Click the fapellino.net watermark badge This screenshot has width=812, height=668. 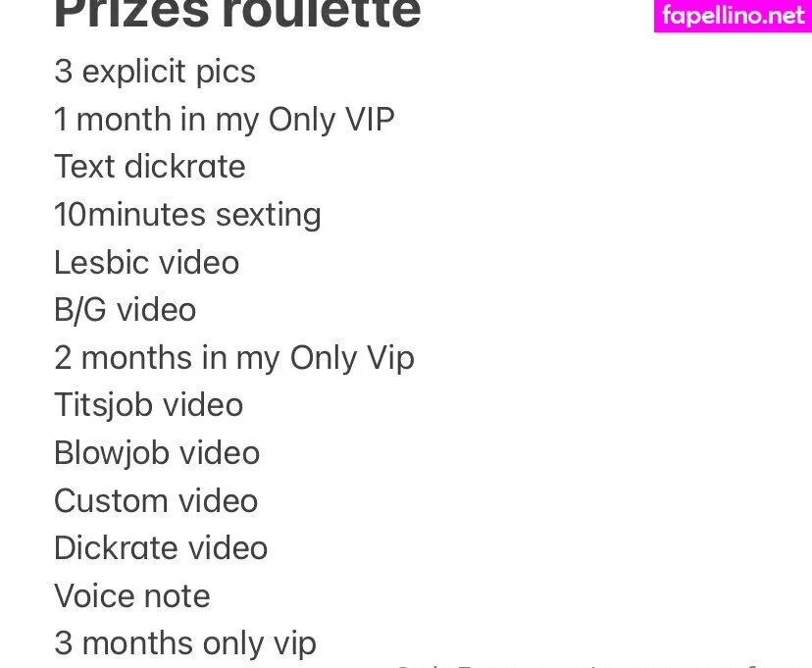[x=733, y=16]
